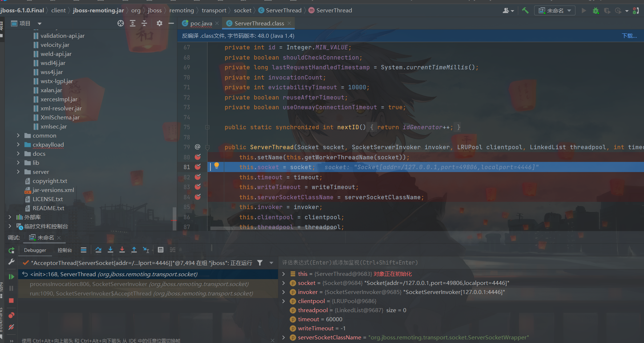Open the 未命名 run configuration dropdown

click(555, 11)
